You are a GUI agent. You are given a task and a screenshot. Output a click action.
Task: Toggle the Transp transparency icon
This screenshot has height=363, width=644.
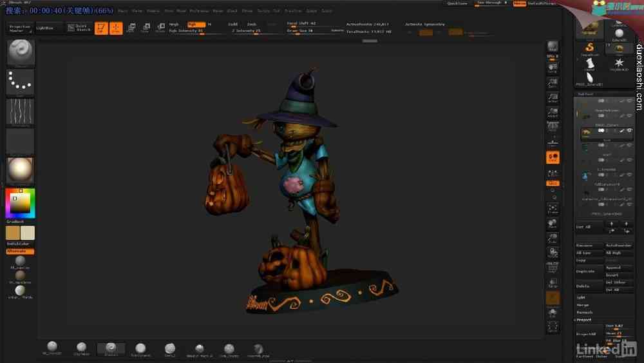(x=553, y=283)
